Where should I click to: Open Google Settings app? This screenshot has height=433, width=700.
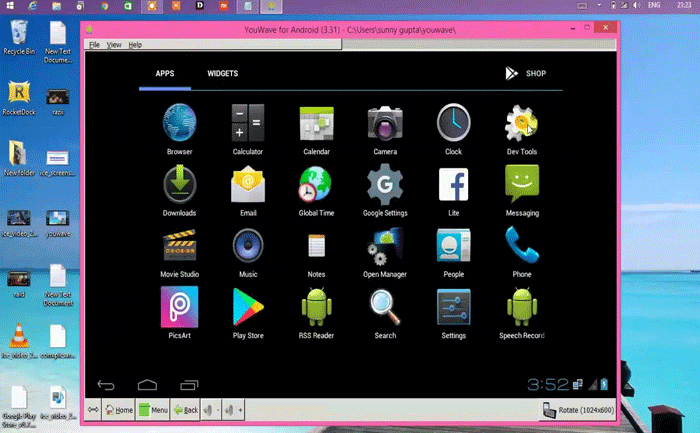(x=385, y=191)
